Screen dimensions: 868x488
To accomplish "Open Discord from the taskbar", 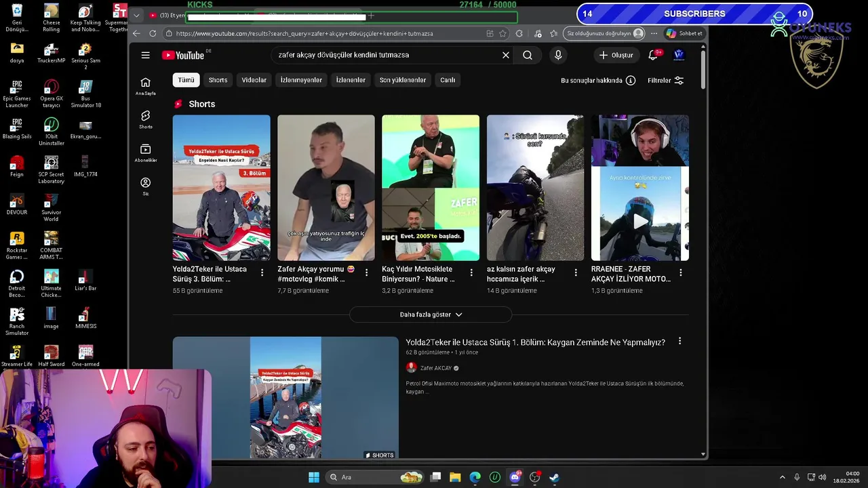I will pos(515,477).
